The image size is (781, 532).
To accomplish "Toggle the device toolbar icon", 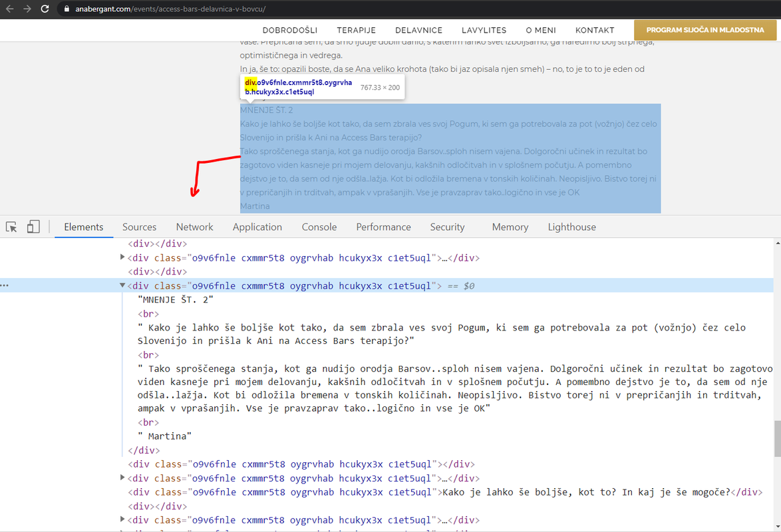I will click(33, 227).
